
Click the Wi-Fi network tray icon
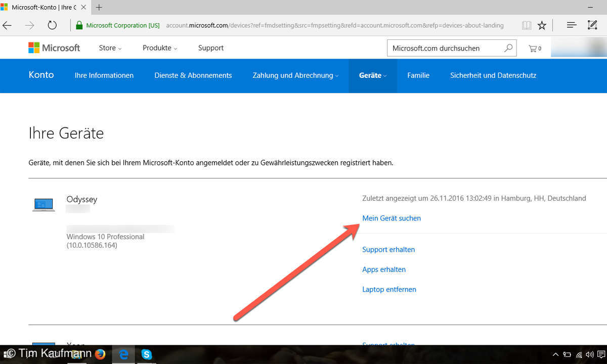(x=579, y=354)
